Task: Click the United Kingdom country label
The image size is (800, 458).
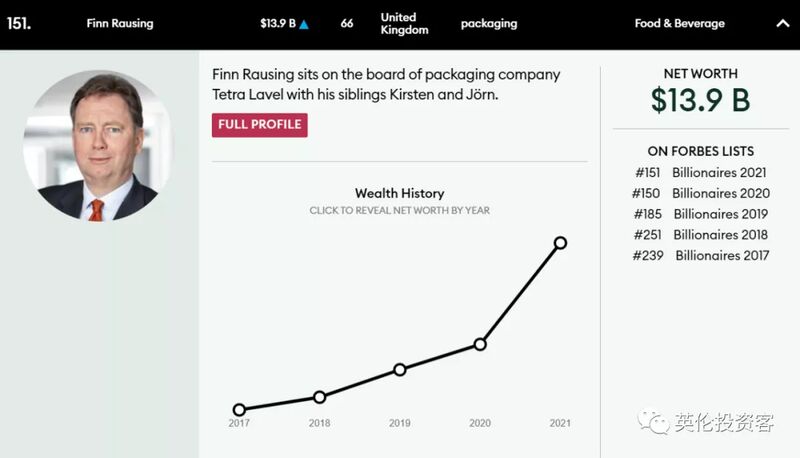Action: pyautogui.click(x=405, y=23)
